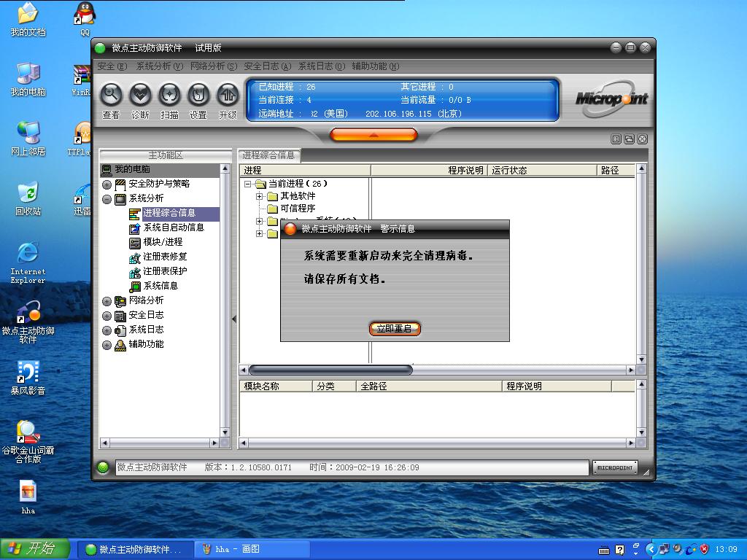Expand the 其他软件 process folder
The width and height of the screenshot is (747, 560).
260,196
